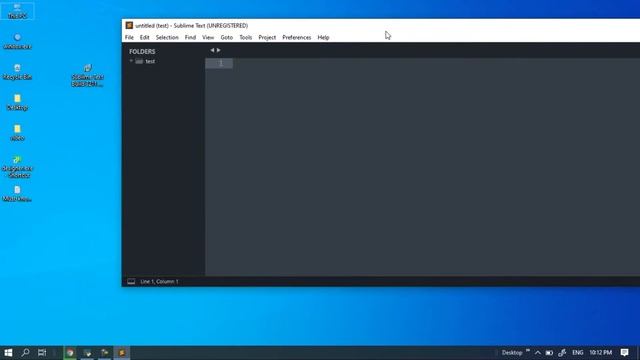Open the File menu
The width and height of the screenshot is (640, 360).
[129, 38]
